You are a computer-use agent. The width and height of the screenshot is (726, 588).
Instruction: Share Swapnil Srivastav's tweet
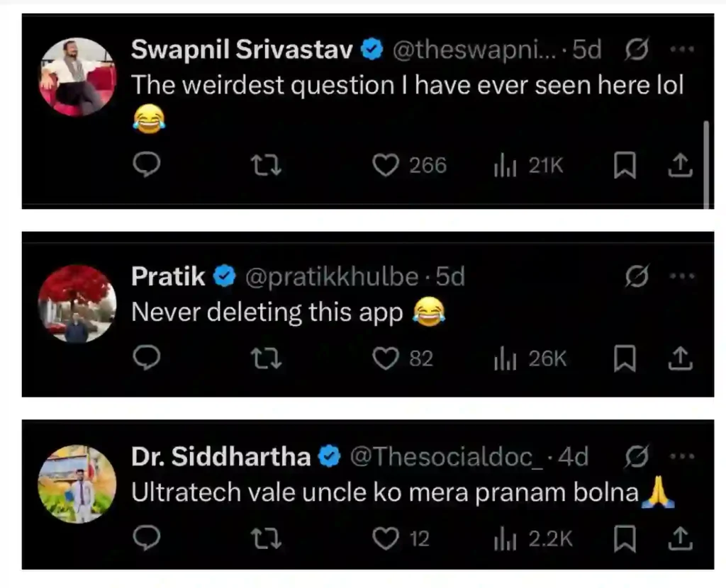point(680,165)
